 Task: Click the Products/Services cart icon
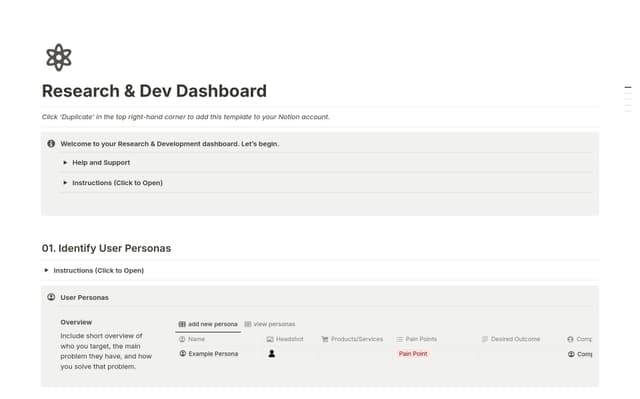pos(325,339)
